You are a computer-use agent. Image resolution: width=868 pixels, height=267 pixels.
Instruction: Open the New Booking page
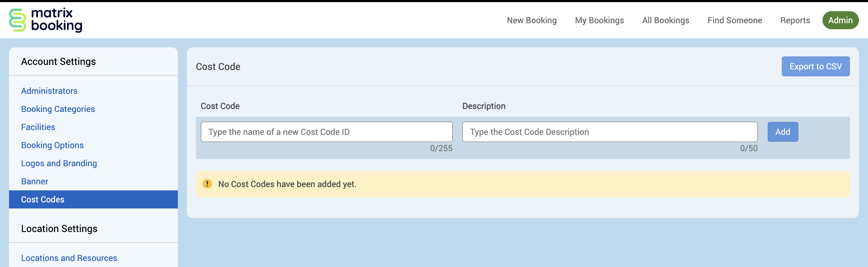click(x=531, y=20)
